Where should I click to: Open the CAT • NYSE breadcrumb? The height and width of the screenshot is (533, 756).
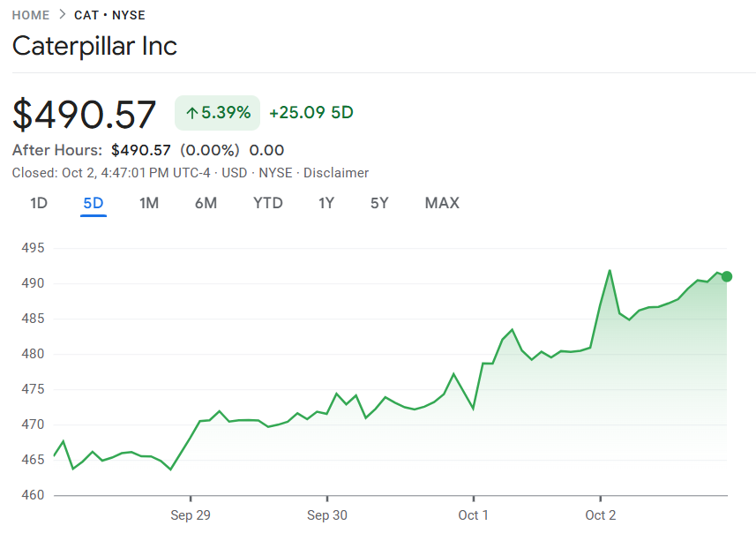coord(110,15)
